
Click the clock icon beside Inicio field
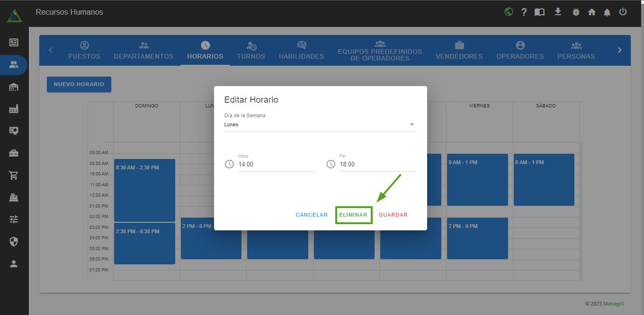229,164
